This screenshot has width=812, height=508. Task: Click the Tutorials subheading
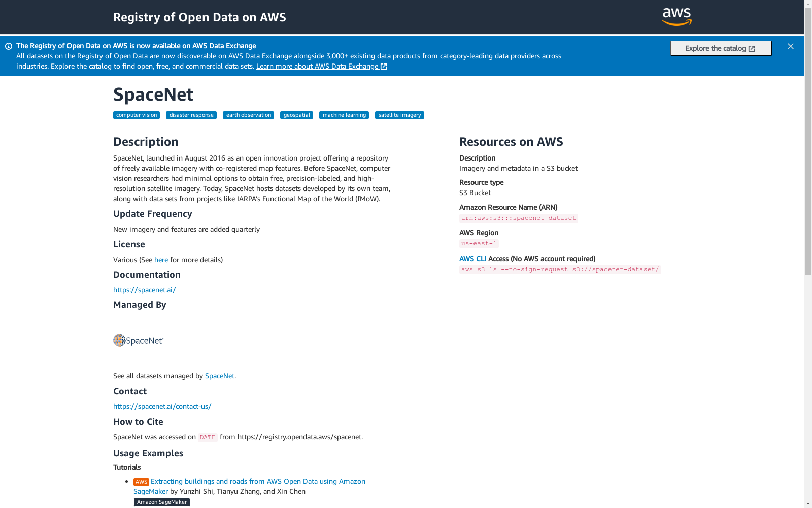coord(127,467)
